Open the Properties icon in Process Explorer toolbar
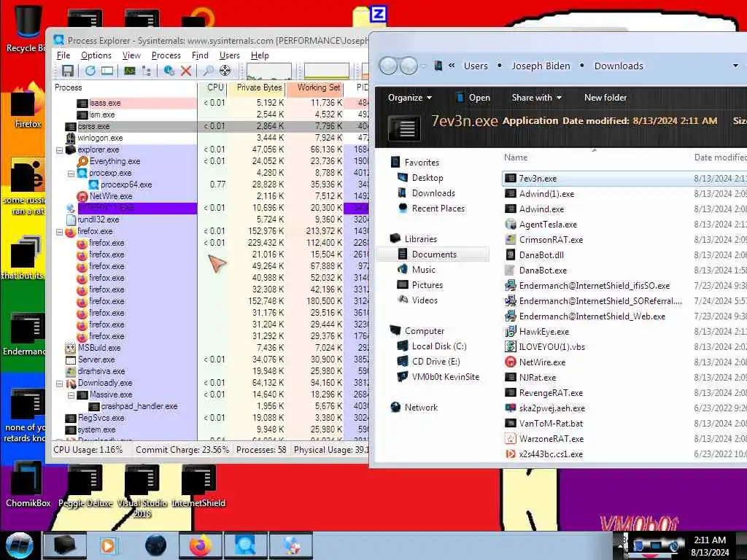Image resolution: width=747 pixels, height=560 pixels. pos(169,71)
